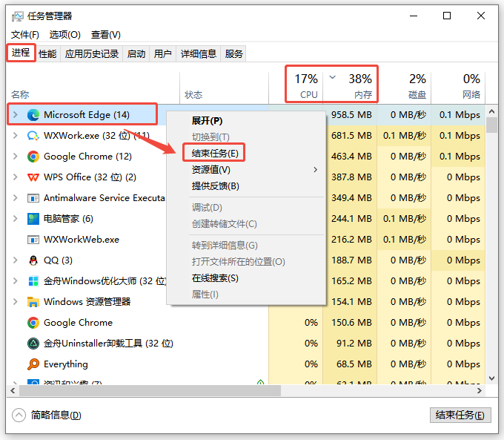Click the 958.5 MB memory cell
The image size is (504, 440).
click(x=350, y=115)
